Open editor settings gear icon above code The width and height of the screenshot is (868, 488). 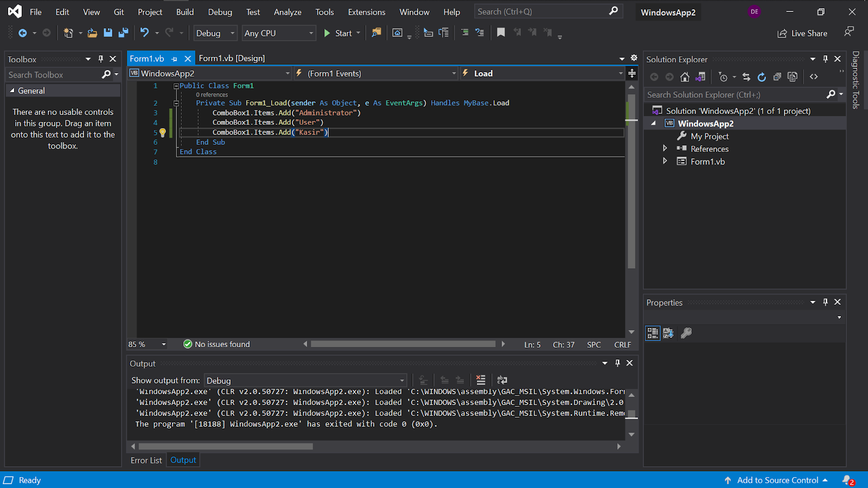634,58
